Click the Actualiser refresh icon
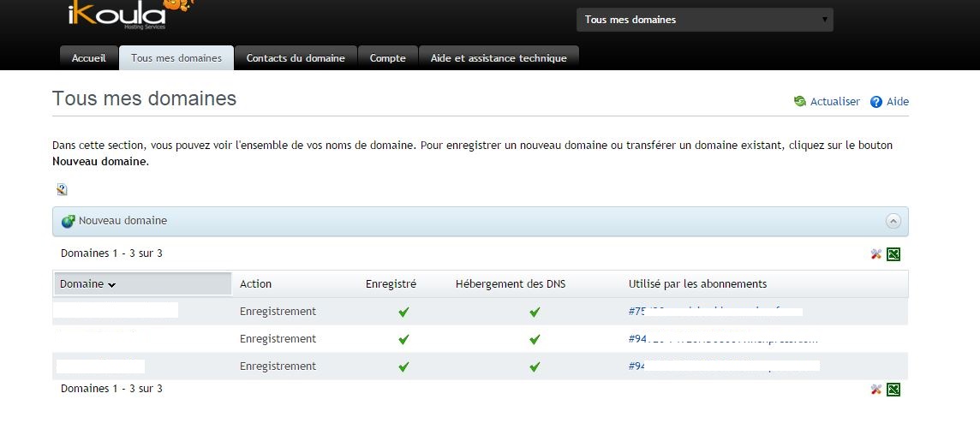Image resolution: width=980 pixels, height=429 pixels. 799,102
